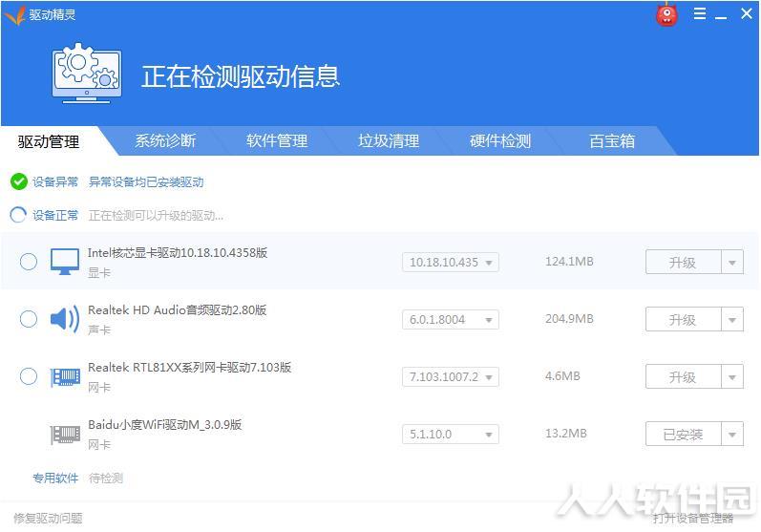Click Intel核芯显卡驱动10.18.10.4358版 title
Screen dimensions: 761x532
click(x=178, y=253)
